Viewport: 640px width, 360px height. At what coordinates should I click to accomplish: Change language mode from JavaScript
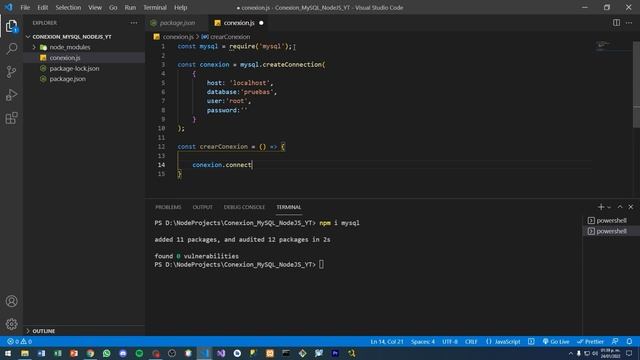point(507,342)
